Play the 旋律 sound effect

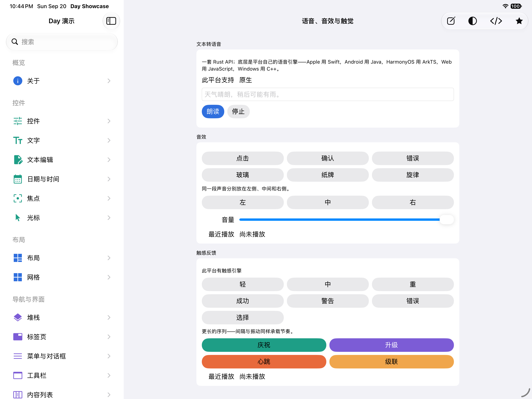tap(413, 175)
